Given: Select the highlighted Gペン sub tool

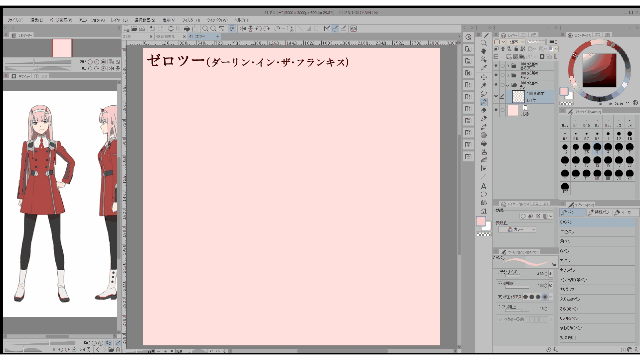Looking at the screenshot, I should point(598,222).
